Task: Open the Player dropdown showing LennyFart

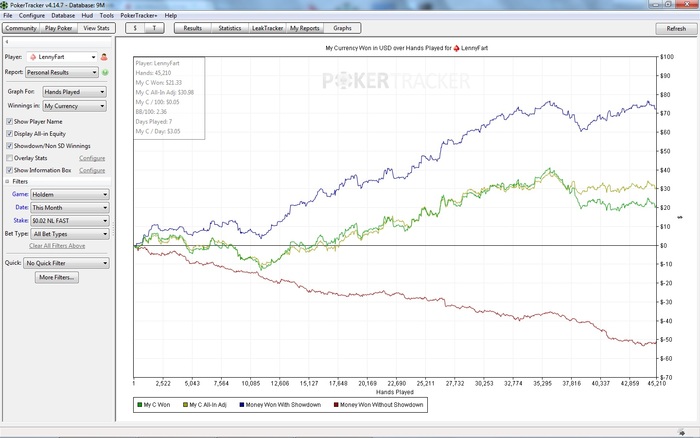Action: coord(62,57)
